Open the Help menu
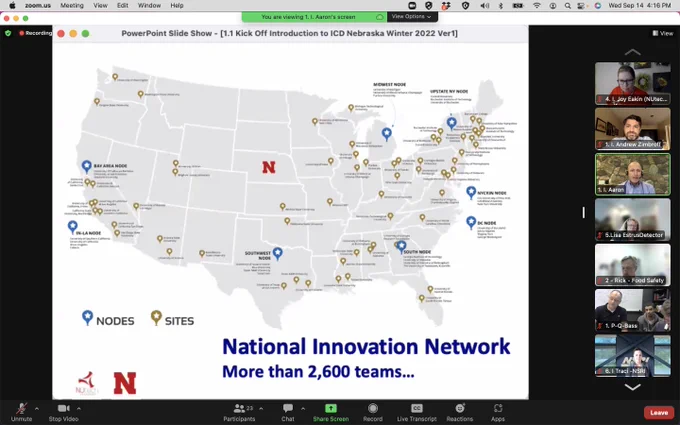 (x=177, y=5)
